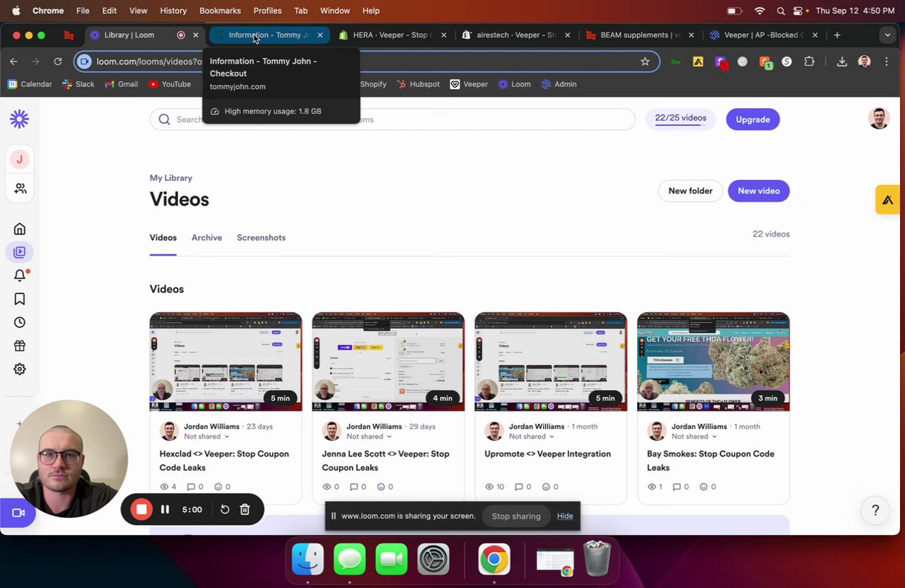This screenshot has height=588, width=905.
Task: Switch to the BEAM supplements browser tab
Action: (640, 35)
